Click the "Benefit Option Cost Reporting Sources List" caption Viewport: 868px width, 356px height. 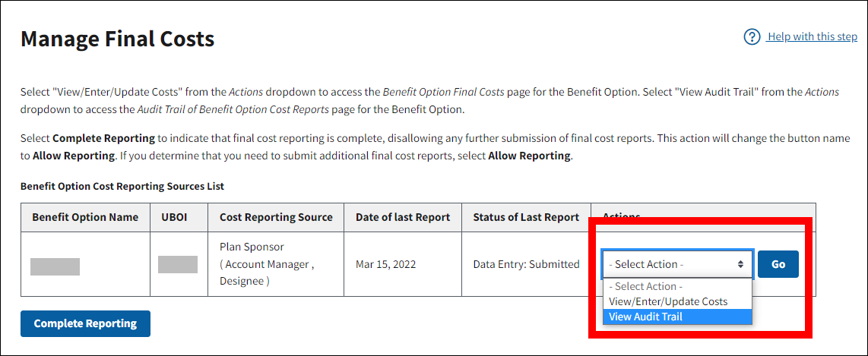pyautogui.click(x=122, y=186)
